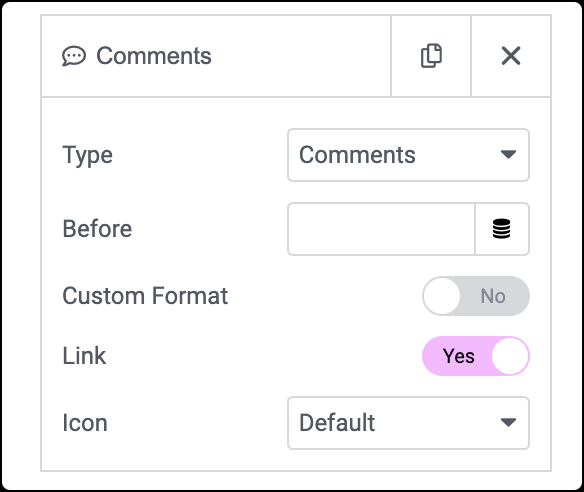This screenshot has width=584, height=492.
Task: Click the Comments title text in the header
Action: tap(154, 56)
